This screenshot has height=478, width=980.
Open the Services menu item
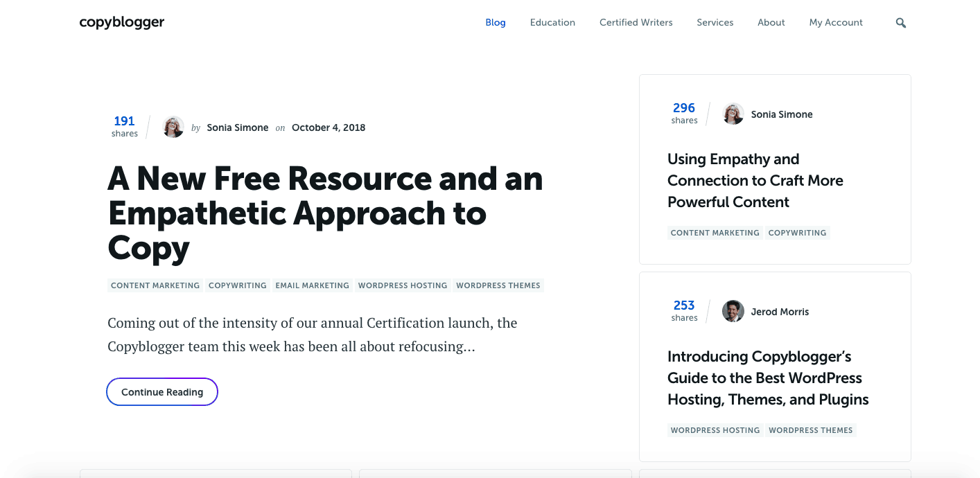pos(715,22)
